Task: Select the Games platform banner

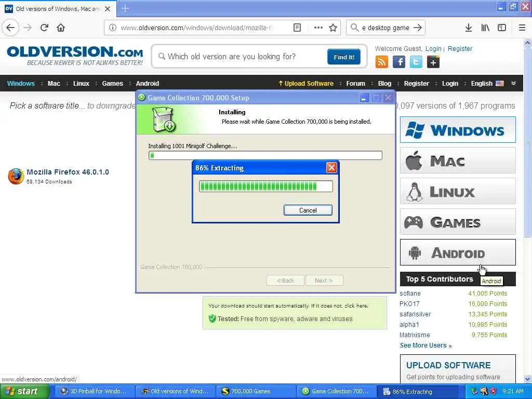Action: click(x=458, y=222)
